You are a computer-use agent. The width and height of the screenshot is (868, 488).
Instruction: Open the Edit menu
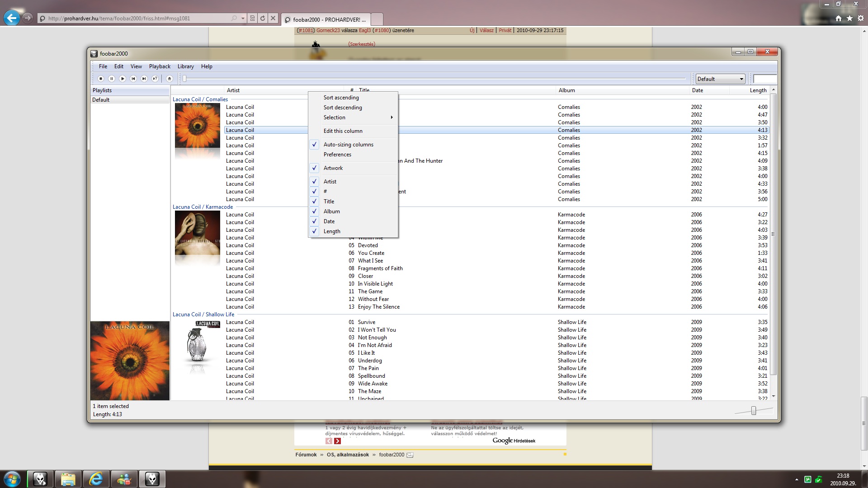[x=119, y=66]
